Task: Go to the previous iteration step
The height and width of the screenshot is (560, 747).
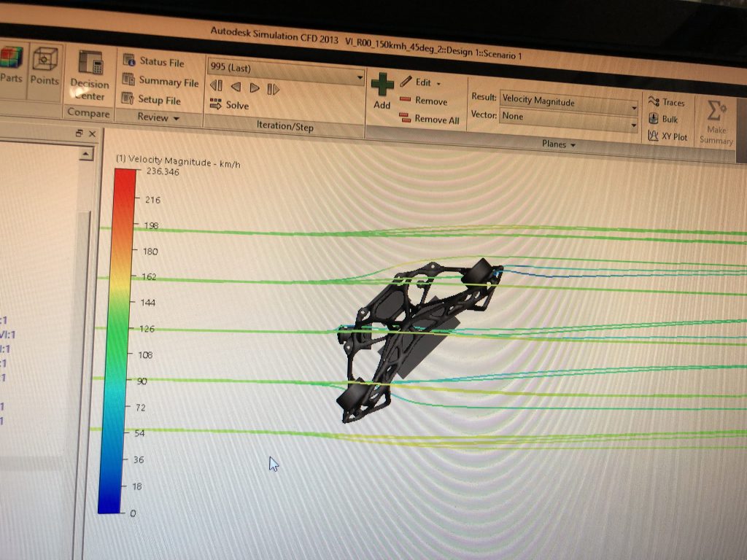Action: pos(236,87)
